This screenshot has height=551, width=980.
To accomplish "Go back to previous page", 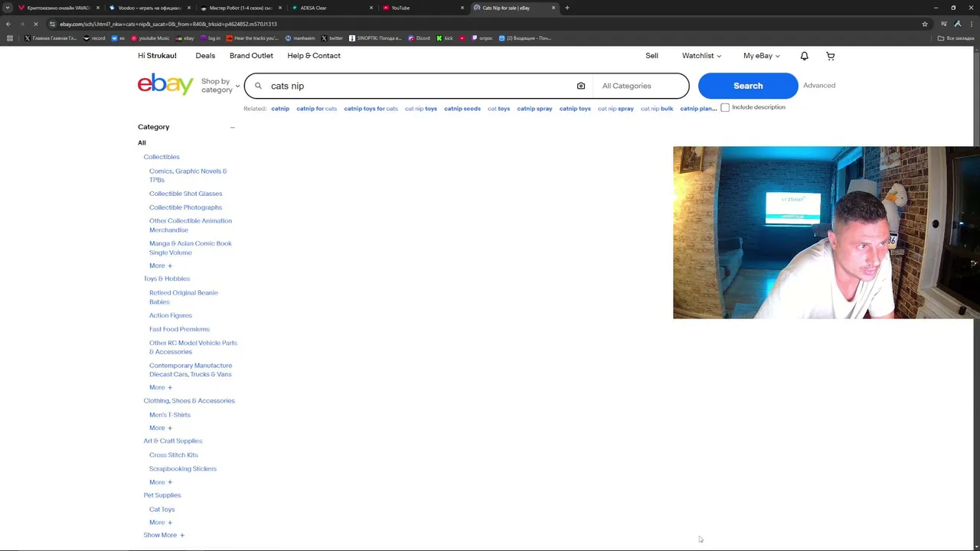I will pyautogui.click(x=8, y=24).
